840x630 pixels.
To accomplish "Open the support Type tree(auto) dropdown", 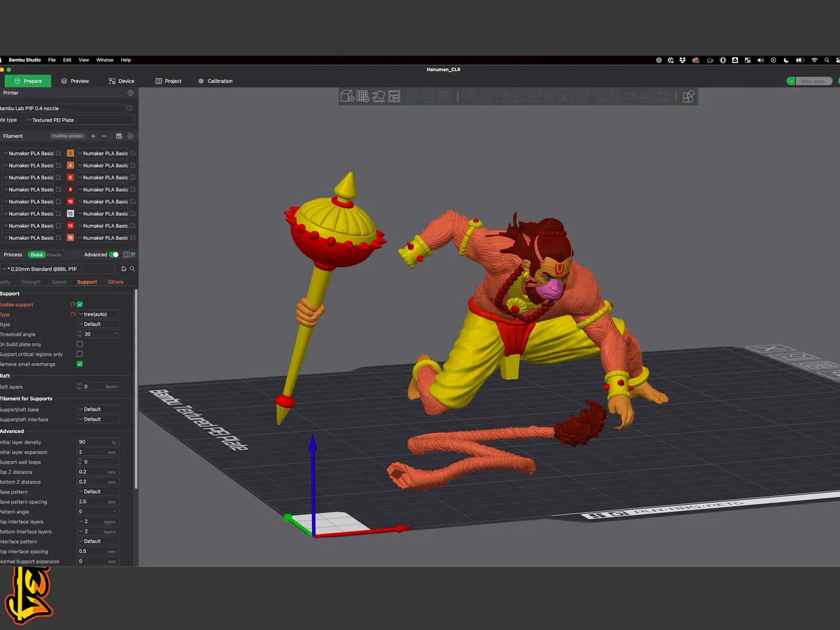I will click(98, 314).
